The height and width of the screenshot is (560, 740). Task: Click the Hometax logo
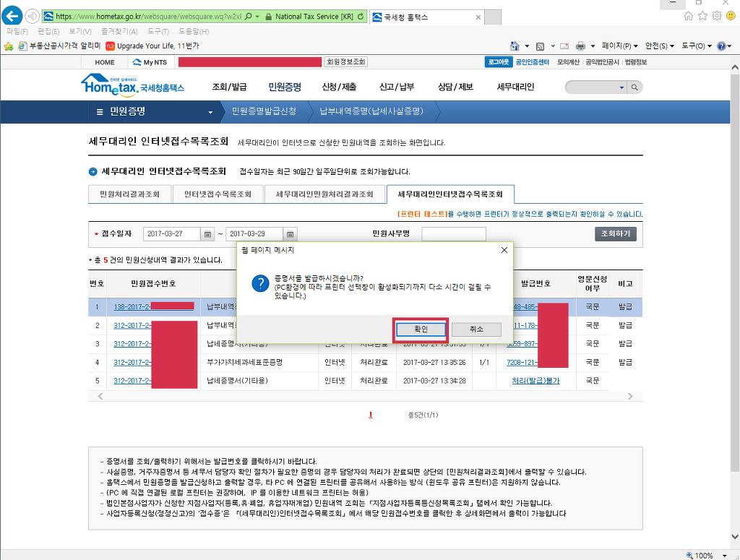pos(132,85)
